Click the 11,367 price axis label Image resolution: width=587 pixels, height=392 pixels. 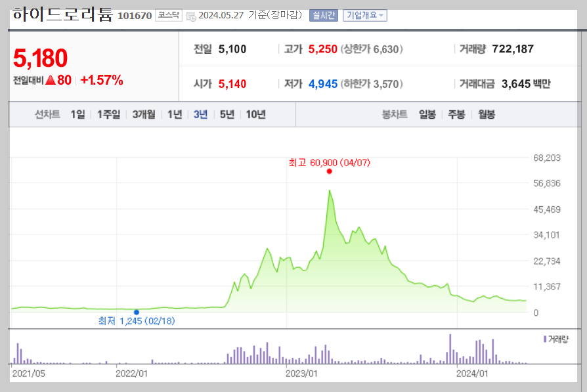pos(547,287)
